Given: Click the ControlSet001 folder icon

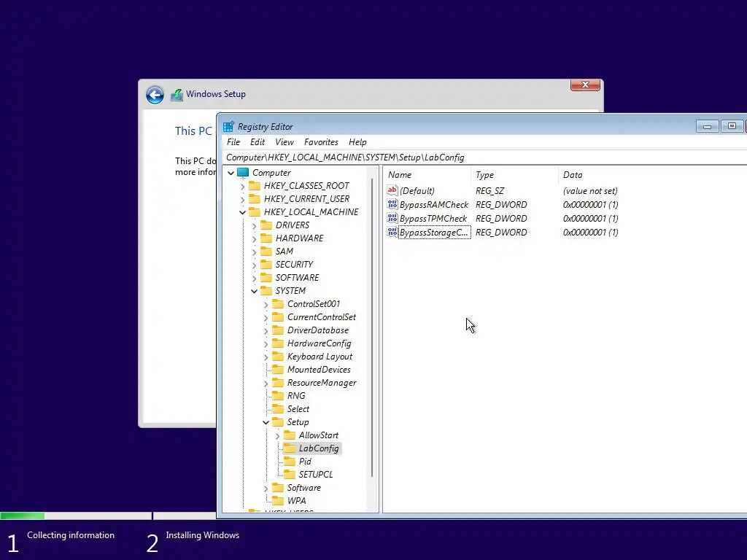Looking at the screenshot, I should 278,304.
